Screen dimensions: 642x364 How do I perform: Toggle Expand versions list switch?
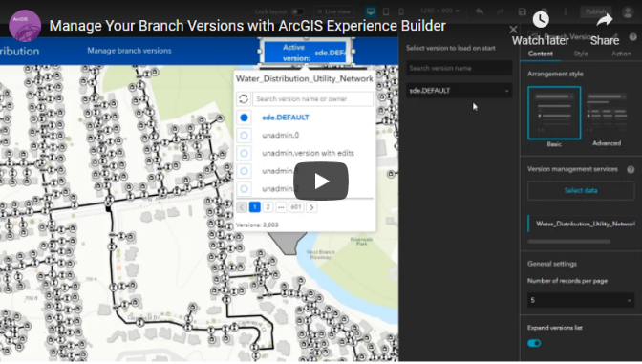tap(534, 343)
